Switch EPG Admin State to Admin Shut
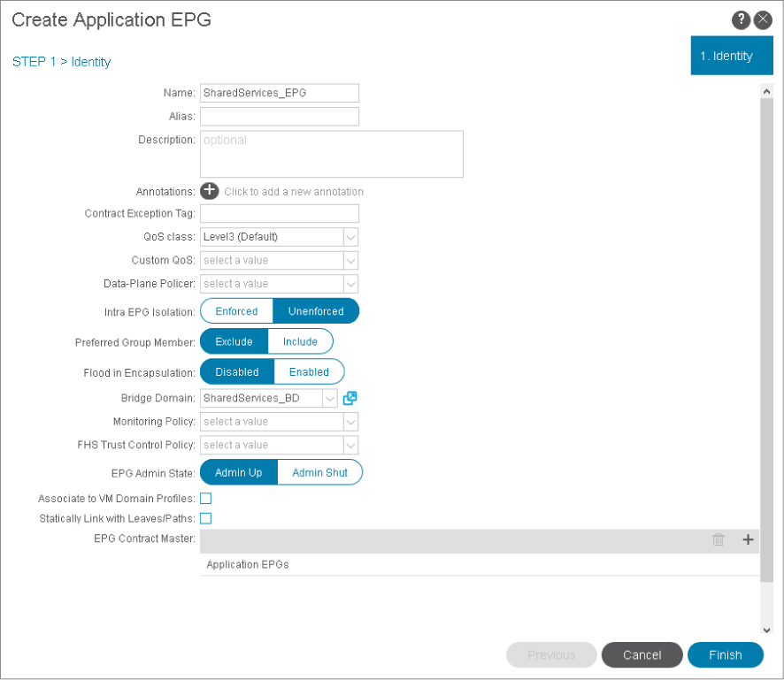The width and height of the screenshot is (784, 680). tap(319, 472)
